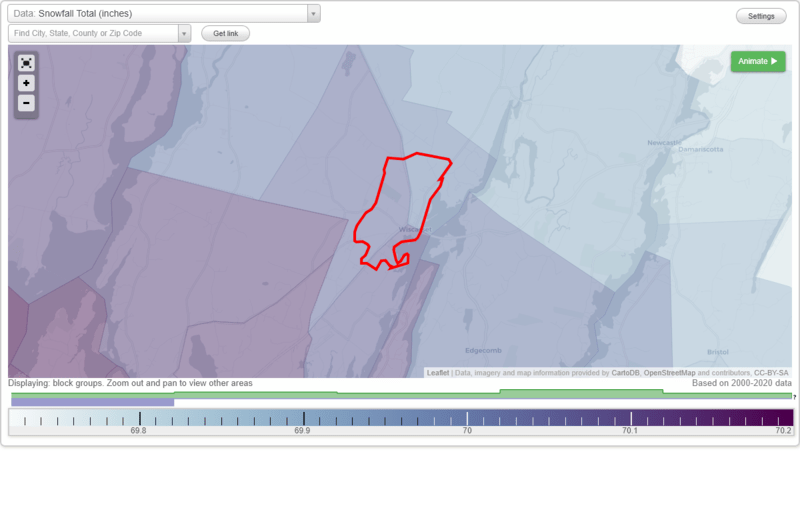Viewport: 800px width, 514px height.
Task: Click the question mark beside the histogram
Action: coord(794,397)
